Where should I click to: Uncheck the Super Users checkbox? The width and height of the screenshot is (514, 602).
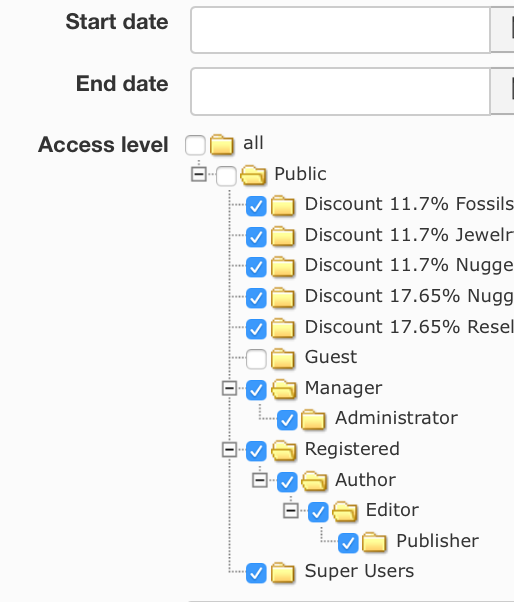256,573
